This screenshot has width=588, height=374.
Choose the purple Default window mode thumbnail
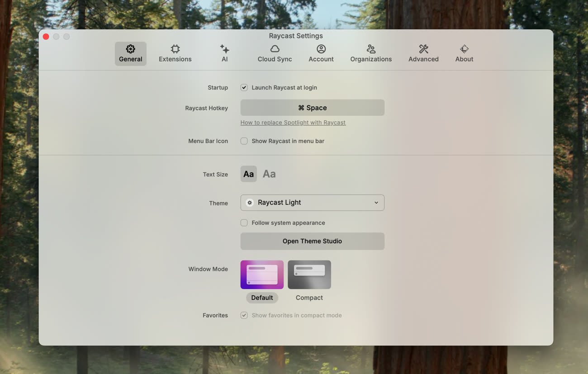click(x=262, y=275)
